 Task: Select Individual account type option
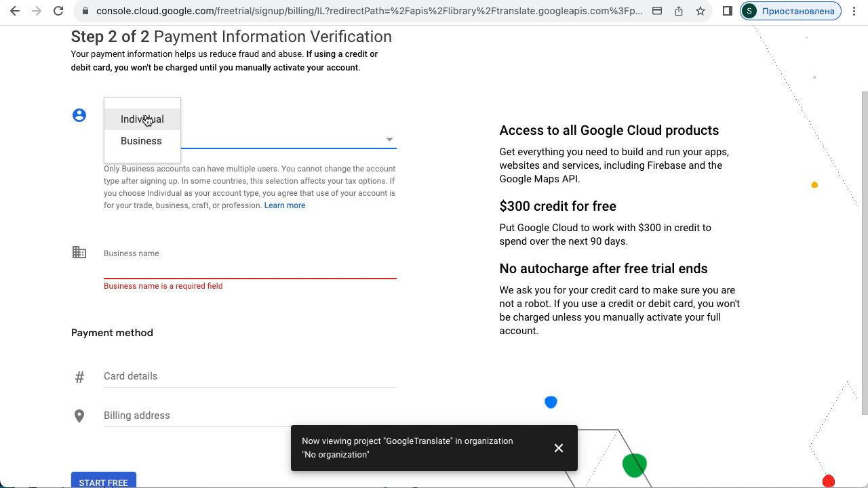point(142,119)
